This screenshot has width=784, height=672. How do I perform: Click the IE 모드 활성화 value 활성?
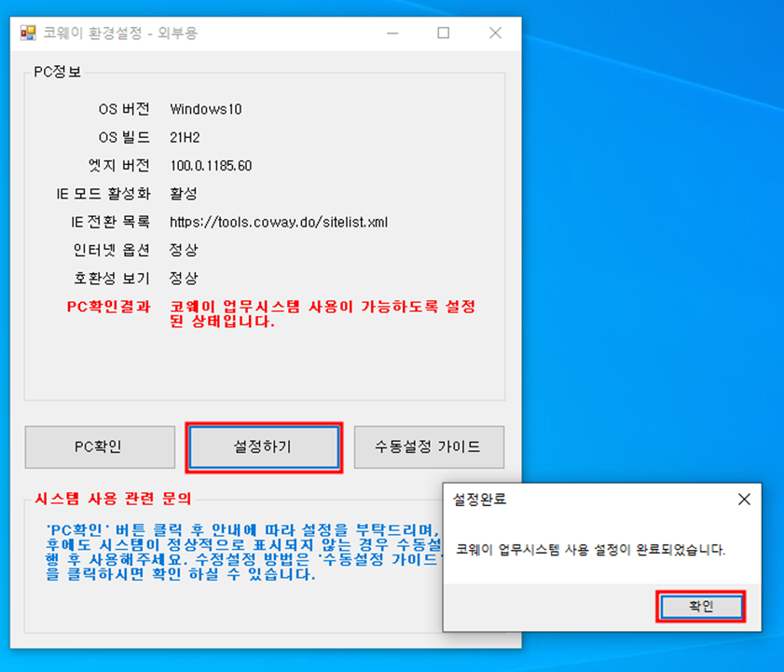point(184,194)
